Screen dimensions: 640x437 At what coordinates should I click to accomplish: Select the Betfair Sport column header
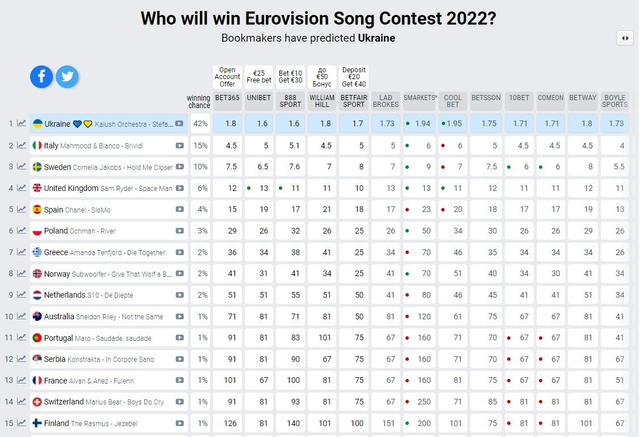(x=354, y=100)
